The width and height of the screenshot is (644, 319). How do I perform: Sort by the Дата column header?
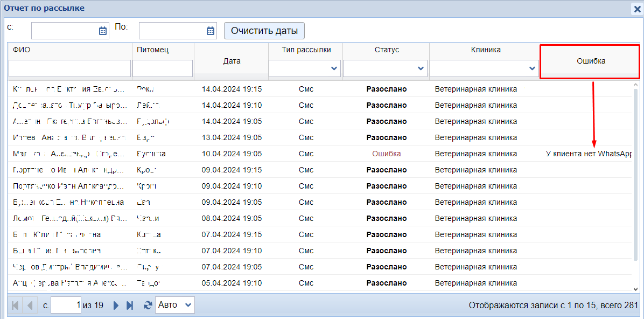click(232, 61)
